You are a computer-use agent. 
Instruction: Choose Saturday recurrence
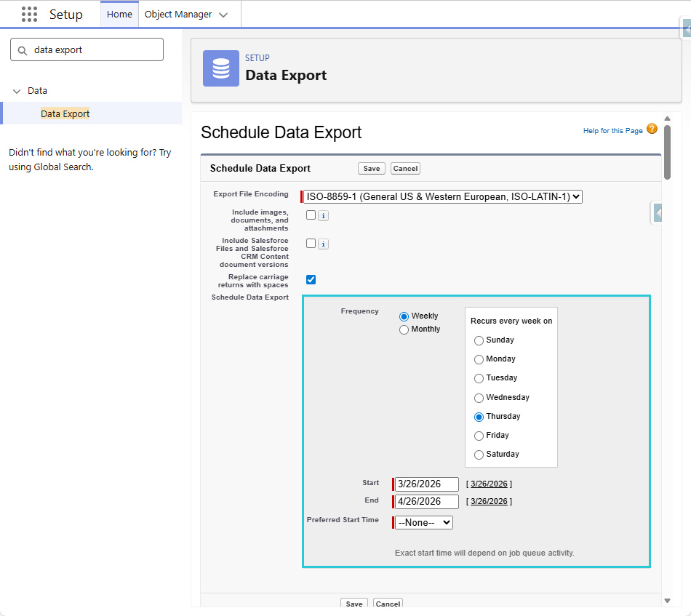479,455
